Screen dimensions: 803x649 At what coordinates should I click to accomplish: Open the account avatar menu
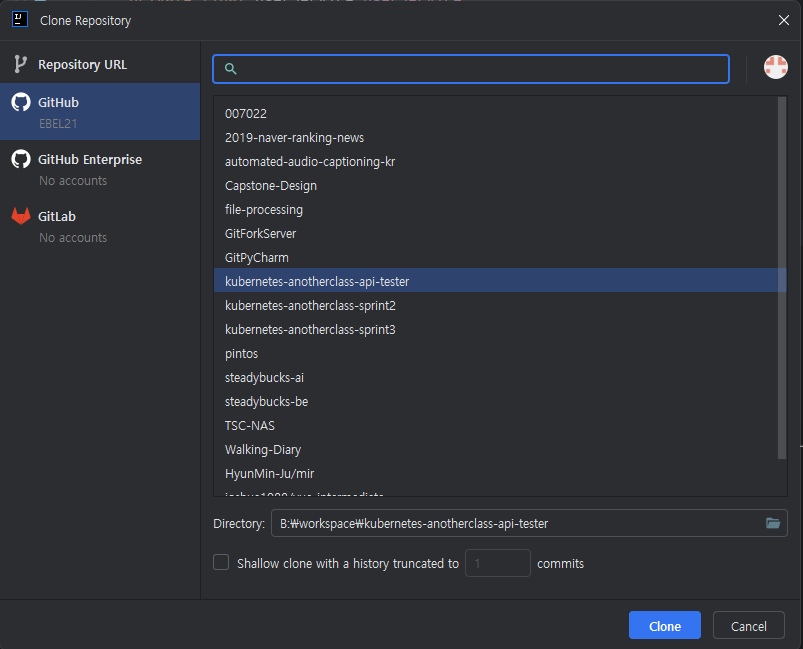[x=775, y=67]
